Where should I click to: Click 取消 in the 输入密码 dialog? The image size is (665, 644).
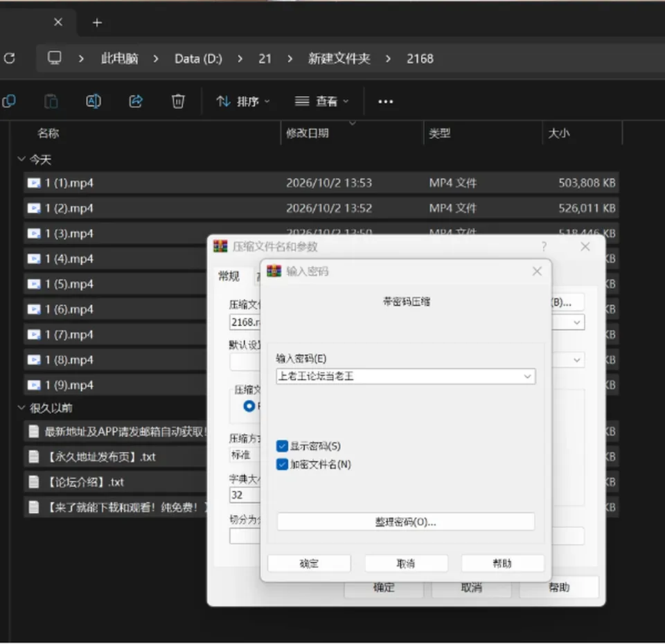(x=407, y=564)
